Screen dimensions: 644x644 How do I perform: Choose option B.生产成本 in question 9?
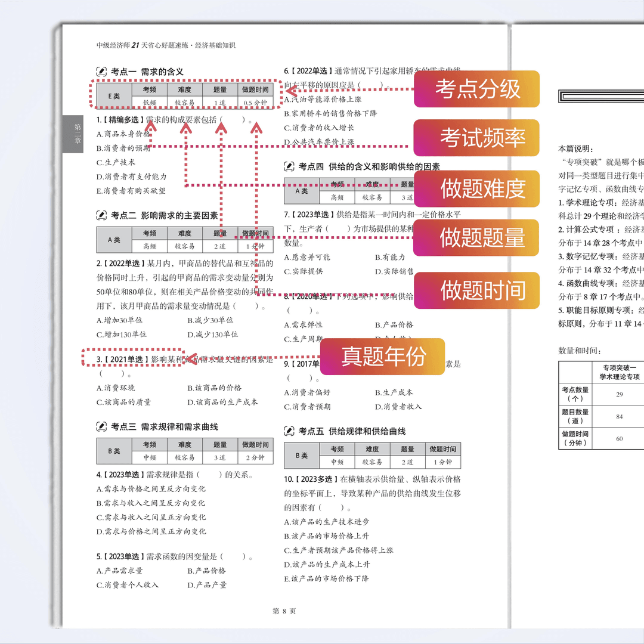tap(394, 392)
